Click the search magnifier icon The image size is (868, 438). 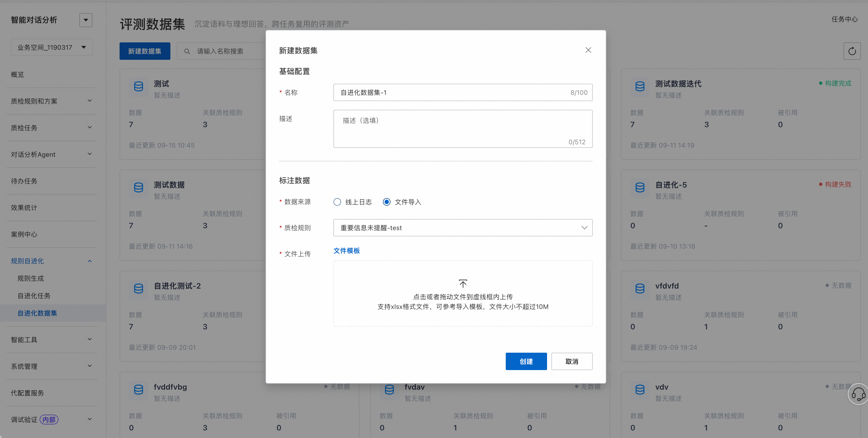[187, 51]
